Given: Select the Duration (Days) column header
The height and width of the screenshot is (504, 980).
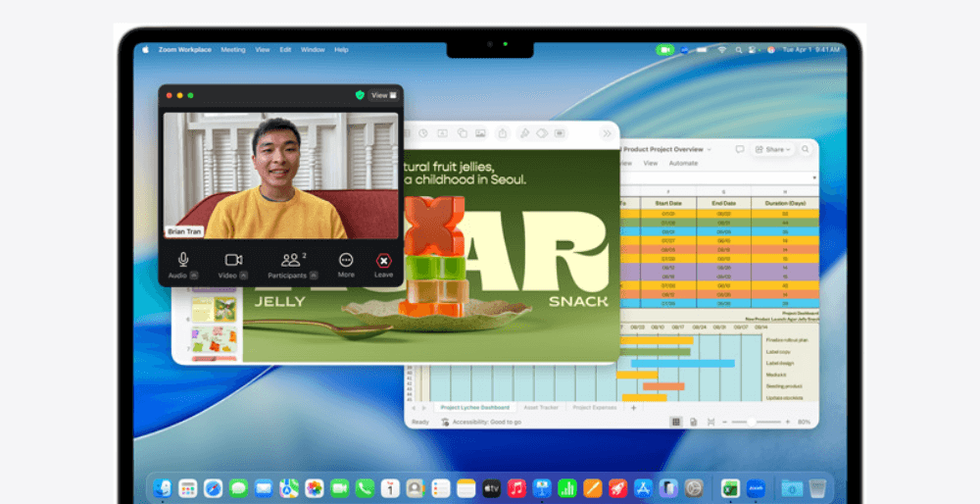Looking at the screenshot, I should 785,203.
